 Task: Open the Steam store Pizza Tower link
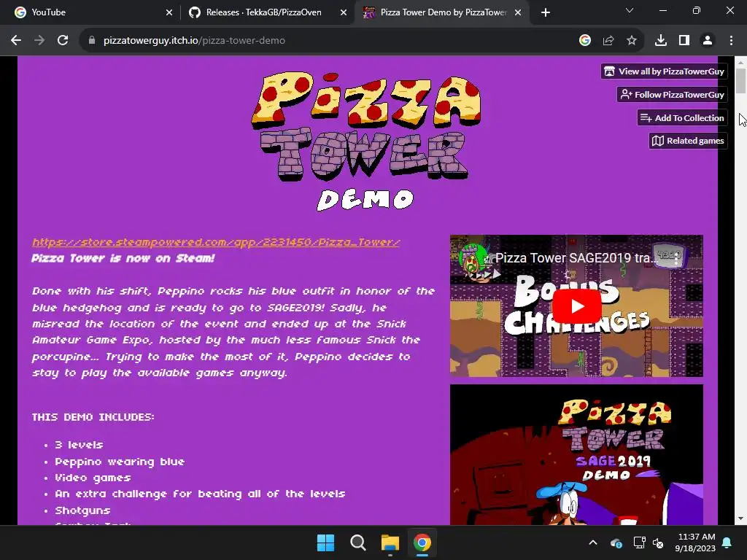coord(216,242)
